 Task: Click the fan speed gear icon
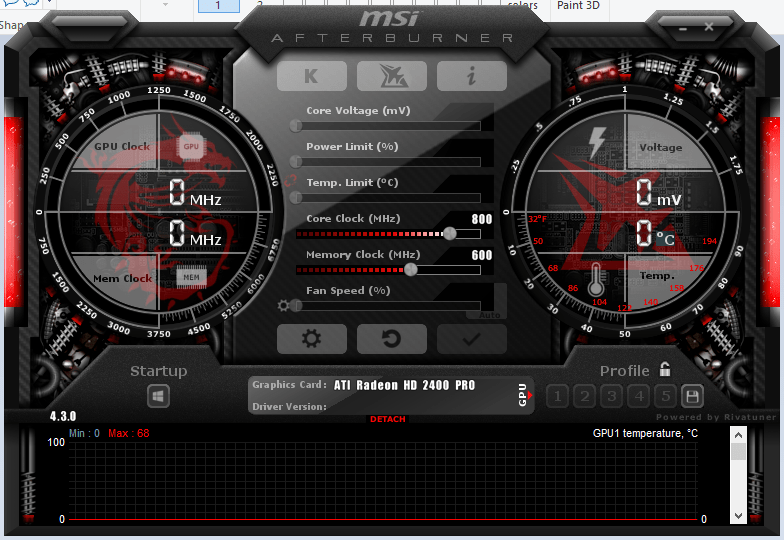pyautogui.click(x=283, y=306)
